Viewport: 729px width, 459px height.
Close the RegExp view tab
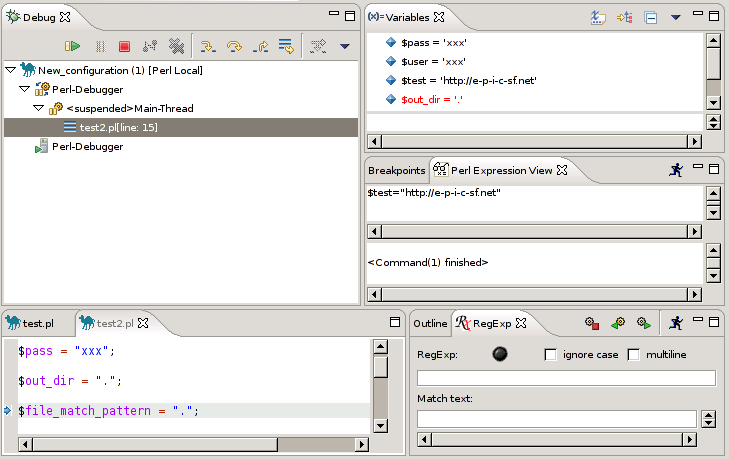click(x=521, y=323)
